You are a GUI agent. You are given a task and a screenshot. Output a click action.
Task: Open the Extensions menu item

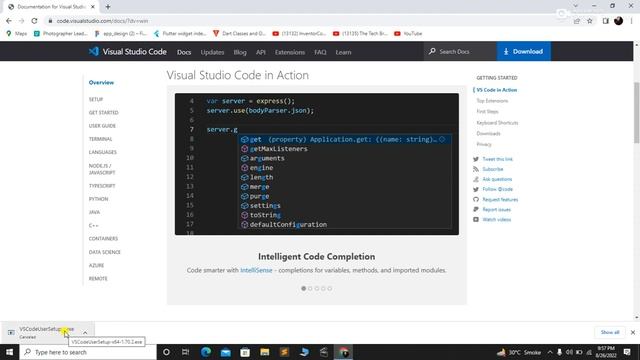tap(290, 52)
